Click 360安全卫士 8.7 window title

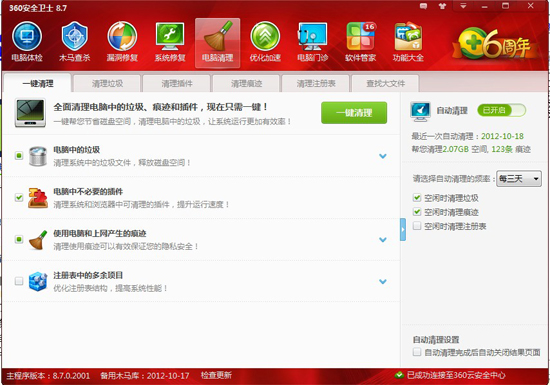pos(38,8)
